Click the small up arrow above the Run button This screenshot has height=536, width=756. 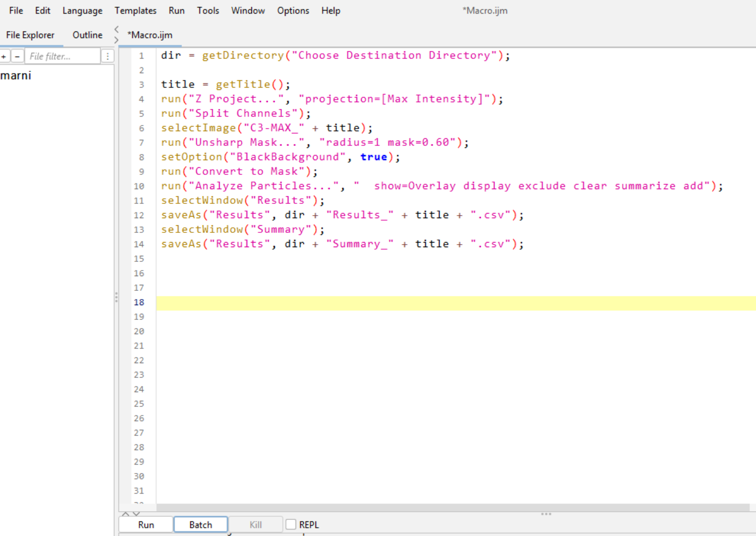[126, 514]
